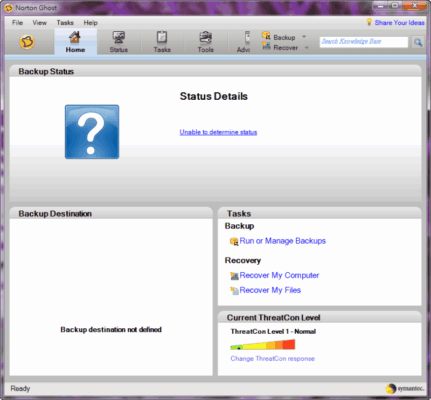This screenshot has width=431, height=400.
Task: Click the Norton Ghost logo button
Action: click(x=27, y=42)
